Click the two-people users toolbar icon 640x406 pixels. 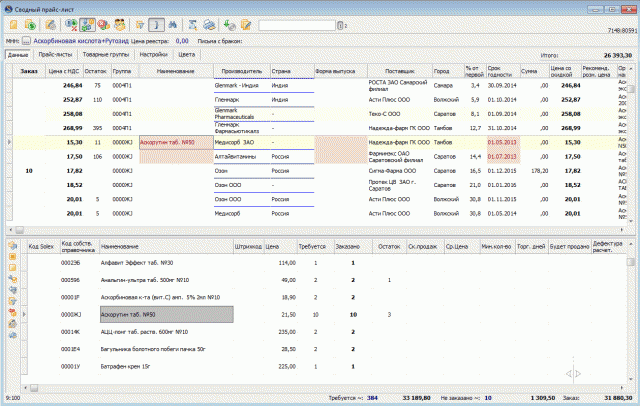pyautogui.click(x=120, y=25)
